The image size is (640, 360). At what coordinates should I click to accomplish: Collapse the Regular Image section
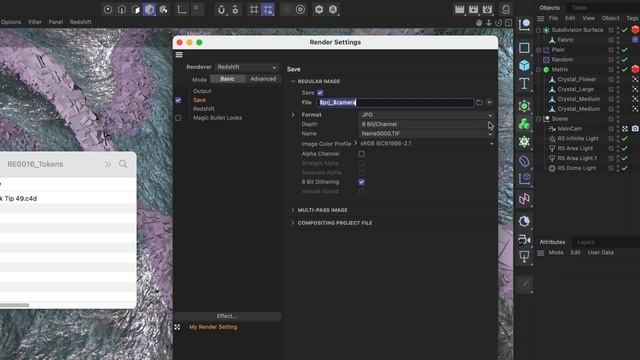[293, 81]
